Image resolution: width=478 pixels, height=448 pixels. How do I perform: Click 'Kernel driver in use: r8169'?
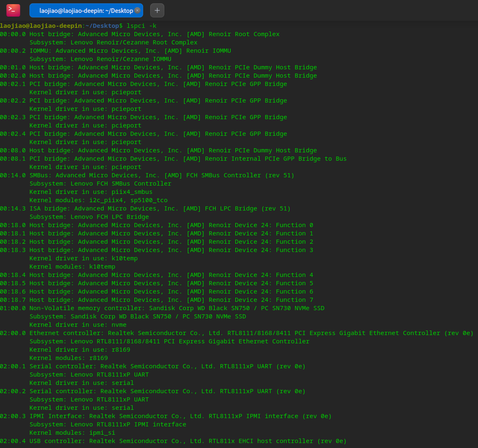pyautogui.click(x=80, y=350)
